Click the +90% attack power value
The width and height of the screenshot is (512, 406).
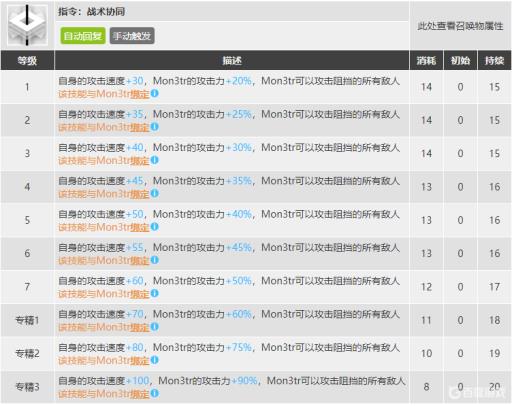[244, 381]
